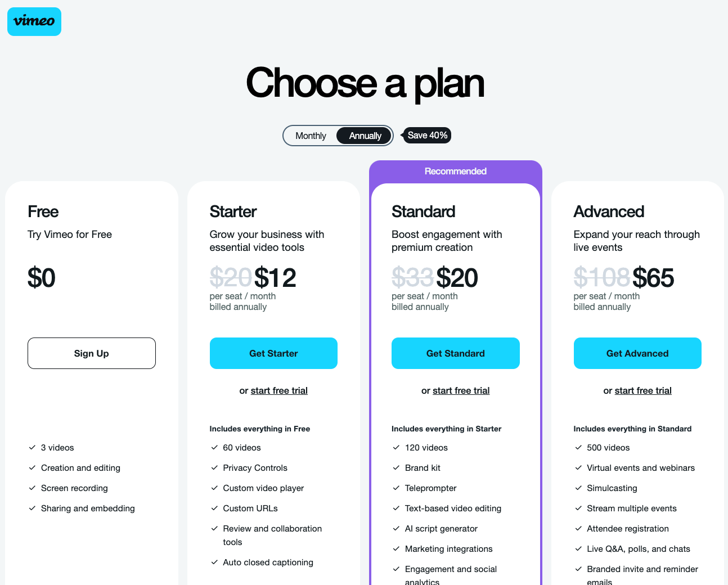Image resolution: width=728 pixels, height=585 pixels.
Task: Click the Vimeo logo
Action: click(34, 21)
